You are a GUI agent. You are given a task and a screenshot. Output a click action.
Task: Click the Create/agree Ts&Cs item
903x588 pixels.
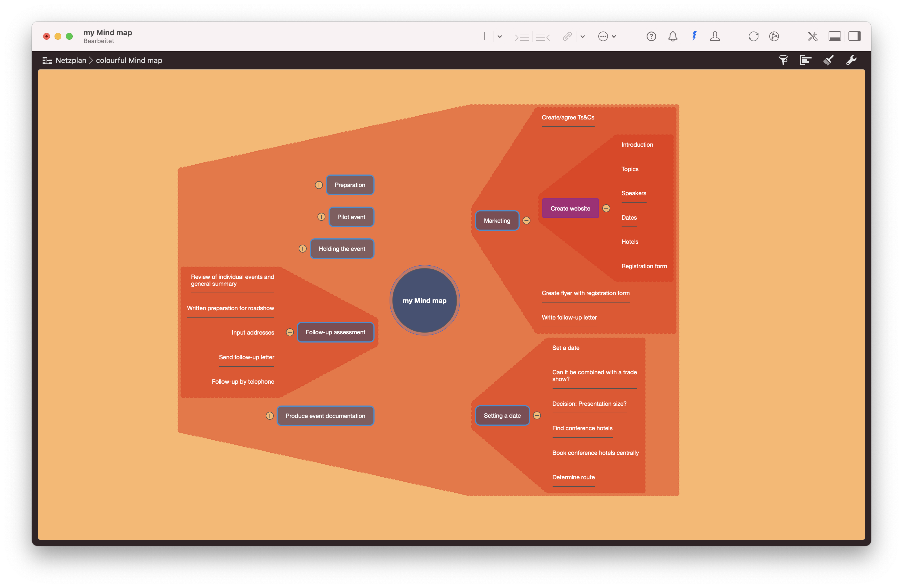click(x=568, y=117)
